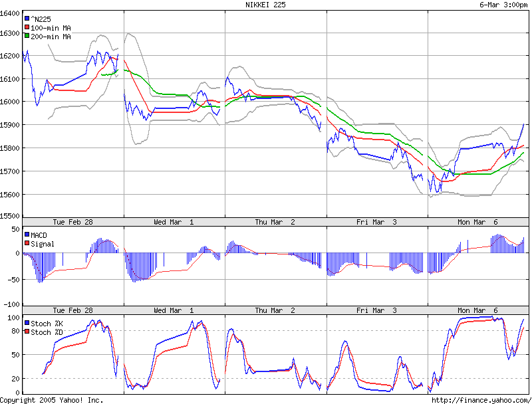Click the Stoch %D legend label

47,332
